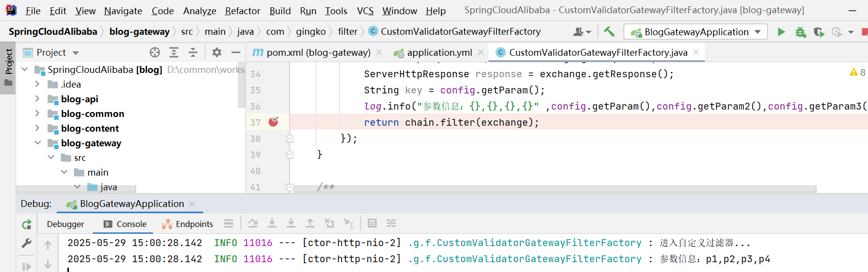Collapse the code fold at line 39
This screenshot has height=272, width=868.
click(x=290, y=155)
